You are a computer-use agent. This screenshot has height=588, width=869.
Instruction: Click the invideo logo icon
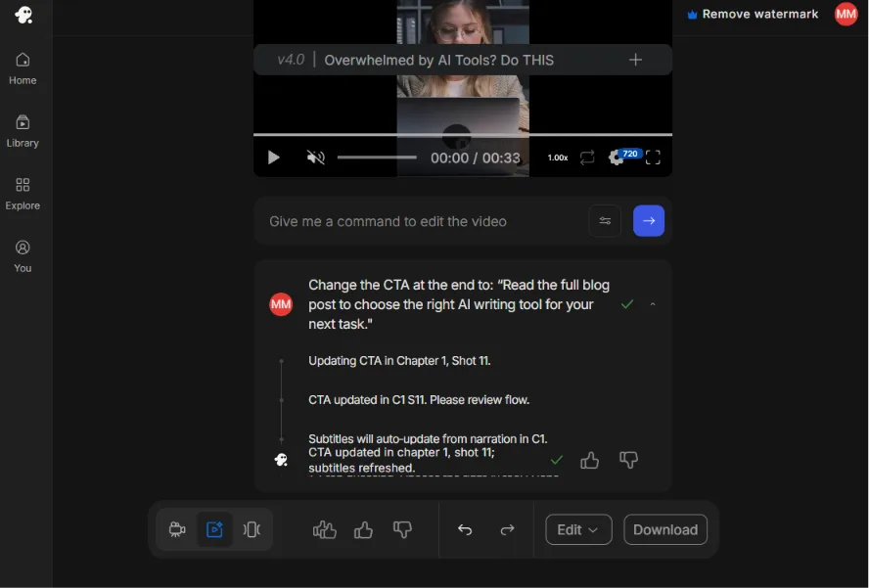point(23,15)
